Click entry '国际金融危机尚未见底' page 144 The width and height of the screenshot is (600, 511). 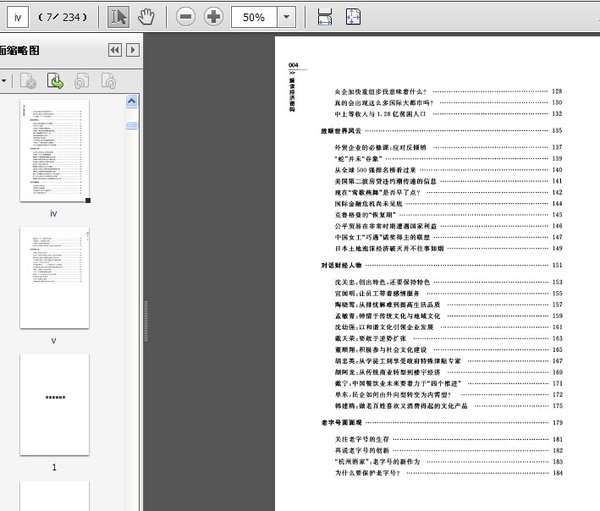point(448,204)
